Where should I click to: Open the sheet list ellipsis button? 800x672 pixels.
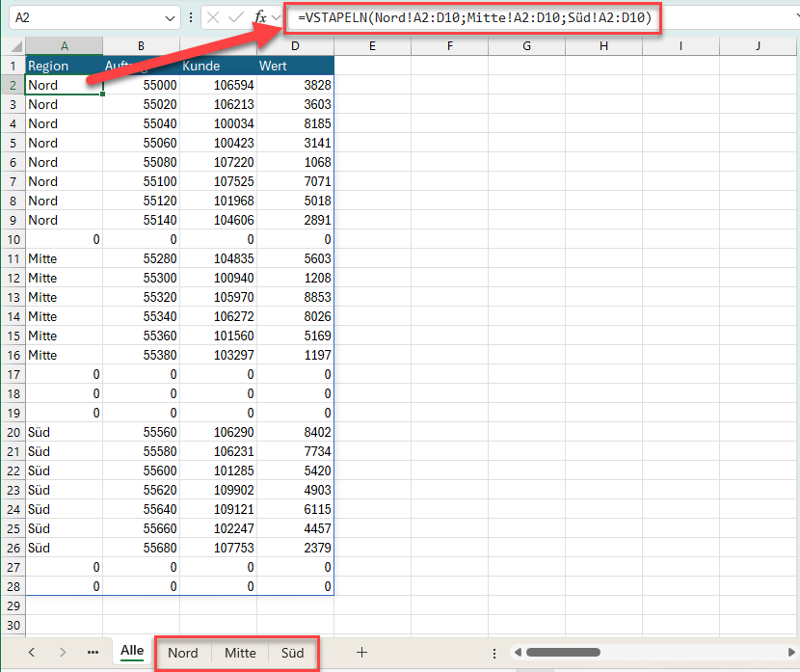click(93, 653)
